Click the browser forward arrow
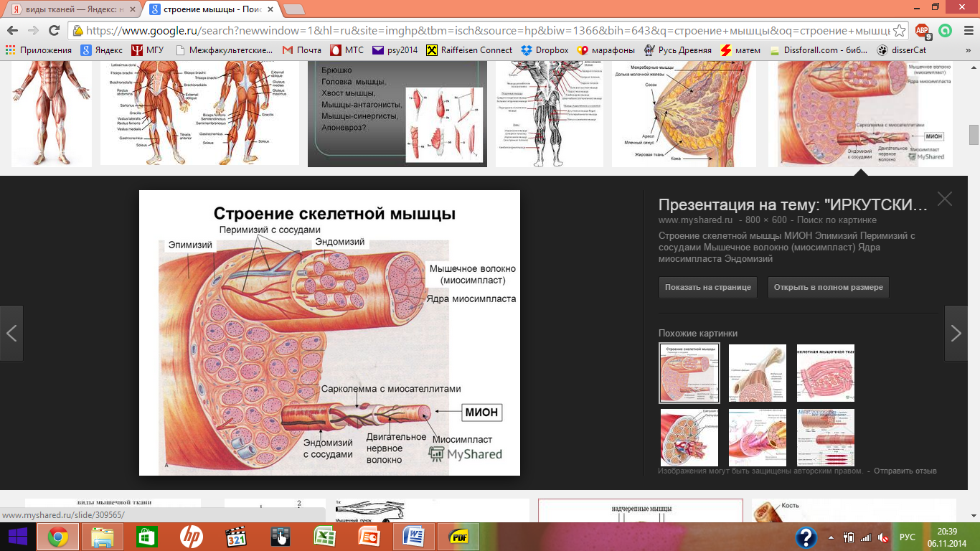 click(33, 31)
